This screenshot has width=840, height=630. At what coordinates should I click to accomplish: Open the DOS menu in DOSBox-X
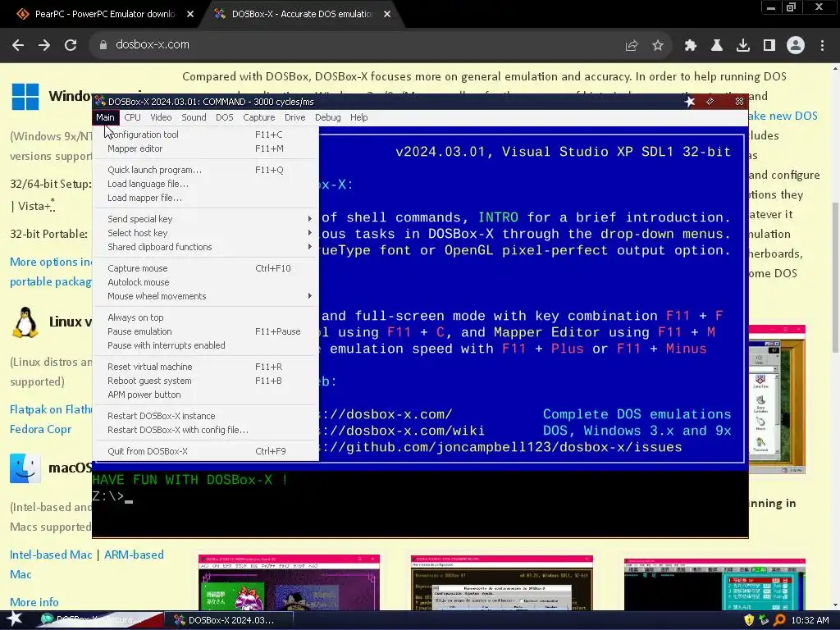[225, 117]
